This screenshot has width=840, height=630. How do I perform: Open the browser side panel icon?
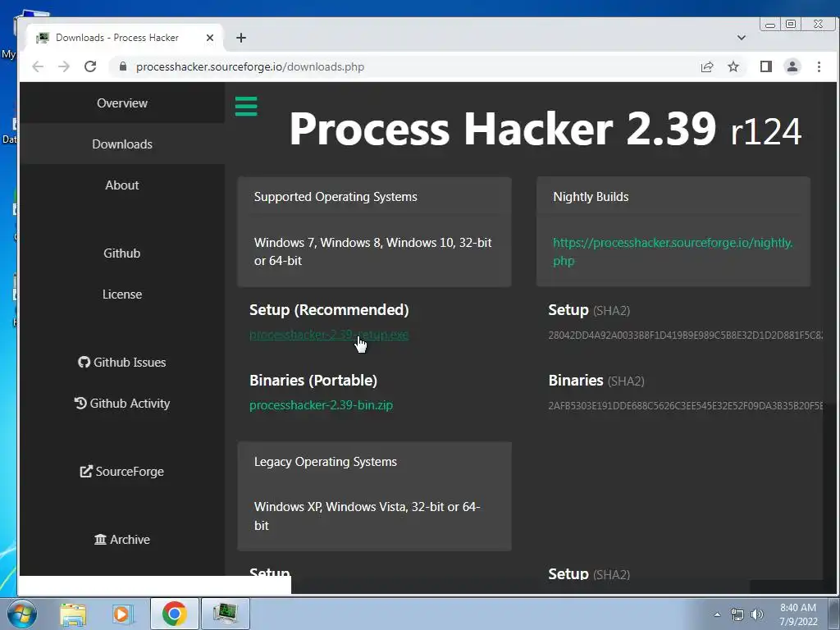(765, 66)
